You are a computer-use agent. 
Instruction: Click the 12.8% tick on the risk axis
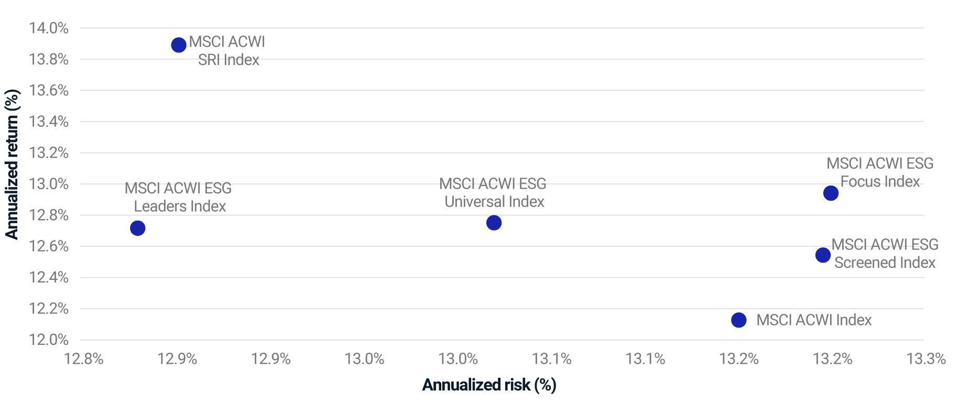84,359
